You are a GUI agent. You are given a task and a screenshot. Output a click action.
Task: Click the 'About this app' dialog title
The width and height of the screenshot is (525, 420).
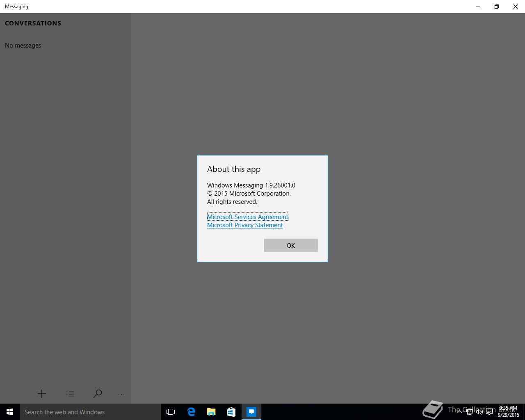point(234,169)
